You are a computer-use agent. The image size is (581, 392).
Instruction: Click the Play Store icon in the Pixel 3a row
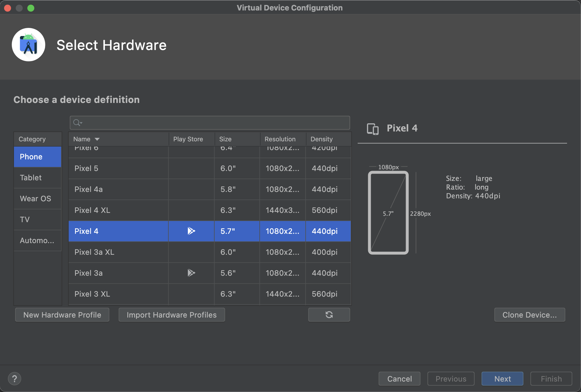point(191,273)
